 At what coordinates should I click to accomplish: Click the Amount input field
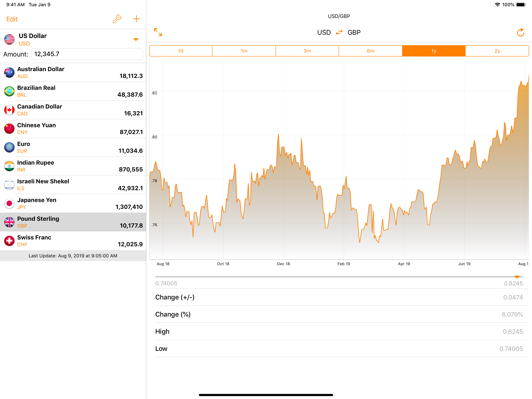click(87, 54)
